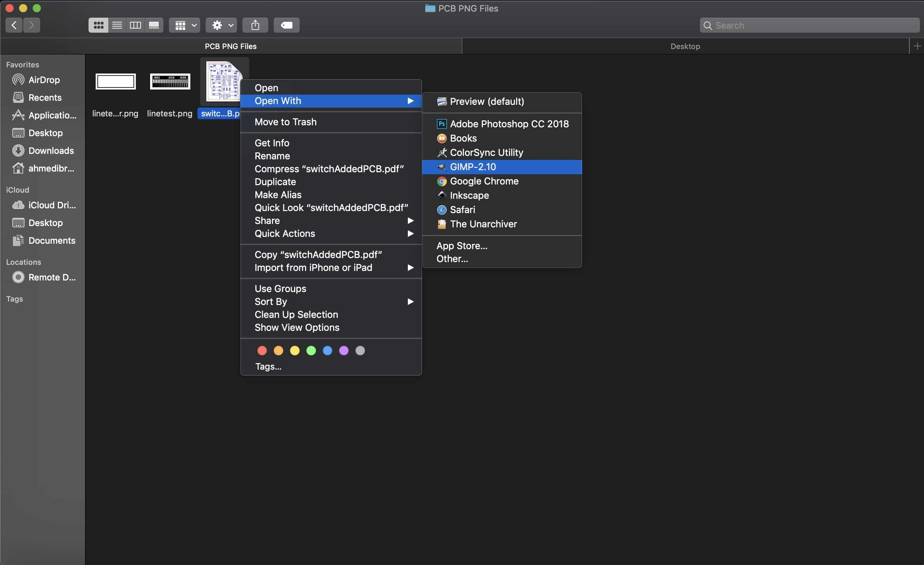
Task: Open Downloads in sidebar
Action: (x=43, y=150)
